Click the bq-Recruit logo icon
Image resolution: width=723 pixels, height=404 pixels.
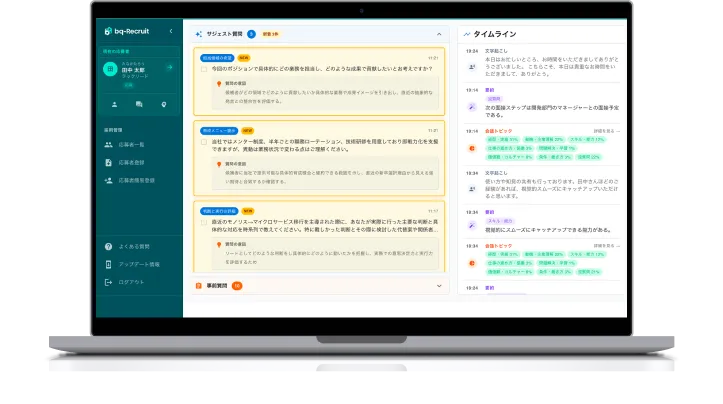(108, 31)
